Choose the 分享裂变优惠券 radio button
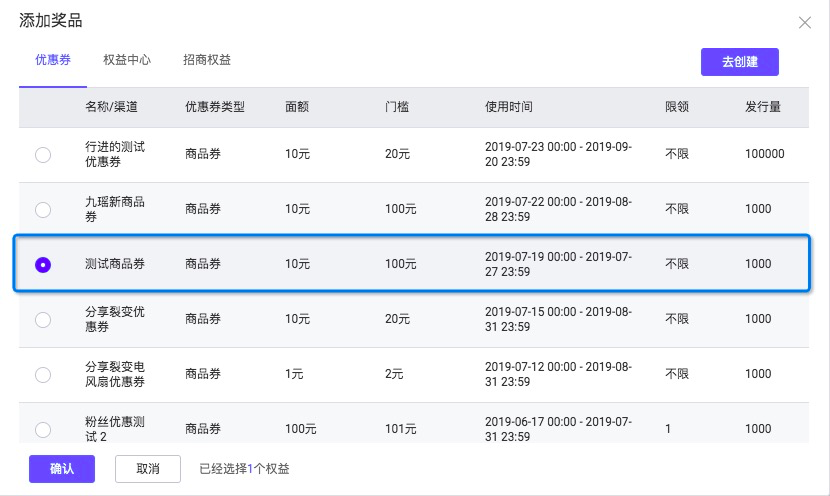The width and height of the screenshot is (830, 496). (x=43, y=320)
